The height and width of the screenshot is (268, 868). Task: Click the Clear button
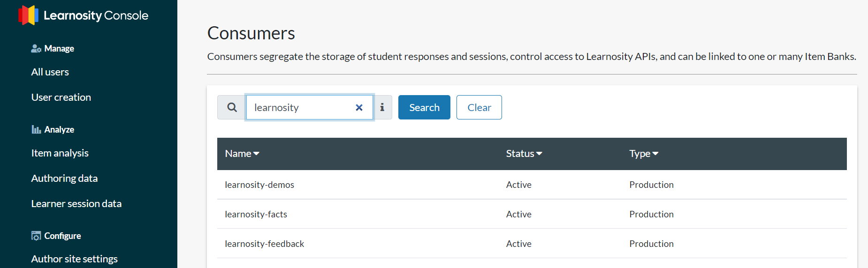[479, 107]
